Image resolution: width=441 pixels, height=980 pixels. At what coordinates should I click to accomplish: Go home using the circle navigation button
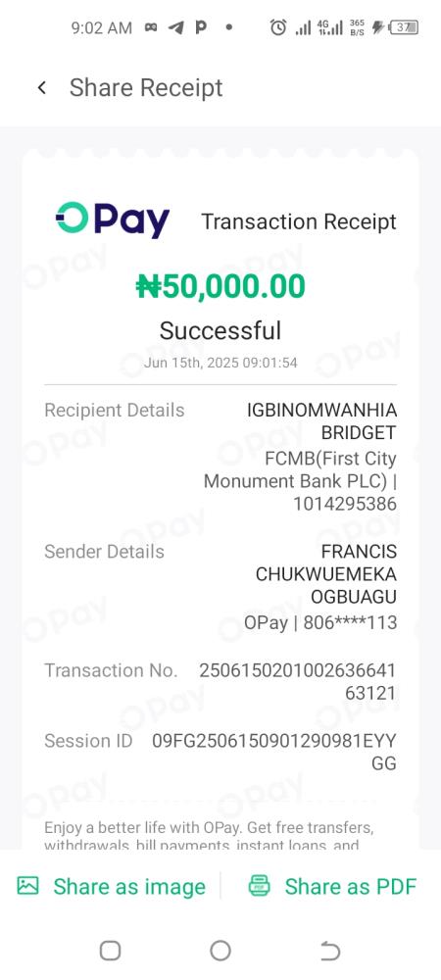220,951
